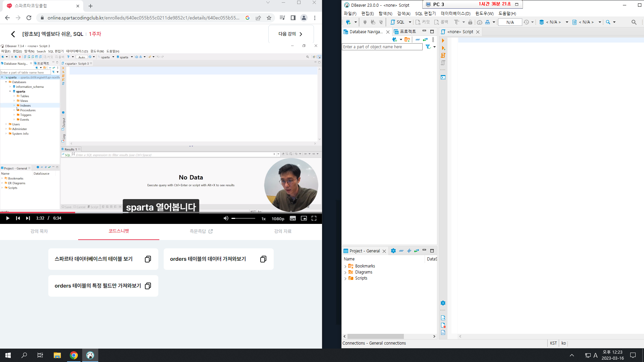Copy the 스파르타 데이터베이스의 테이블 보기 snippet
The width and height of the screenshot is (644, 362).
pos(148,259)
